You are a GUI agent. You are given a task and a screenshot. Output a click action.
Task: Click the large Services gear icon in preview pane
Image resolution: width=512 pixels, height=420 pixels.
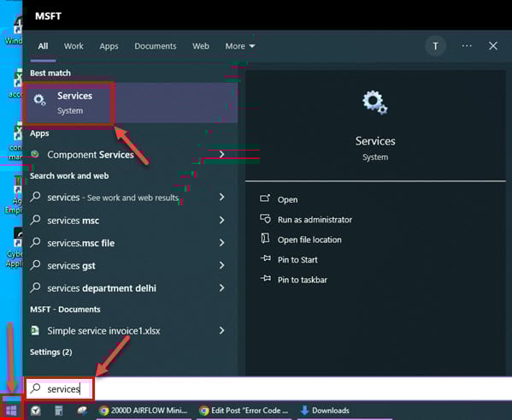point(375,103)
